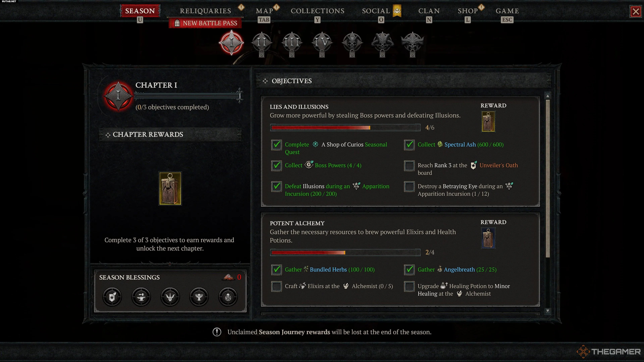Toggle the Destroy a Betraying Eye checkbox
Image resolution: width=644 pixels, height=362 pixels.
409,187
